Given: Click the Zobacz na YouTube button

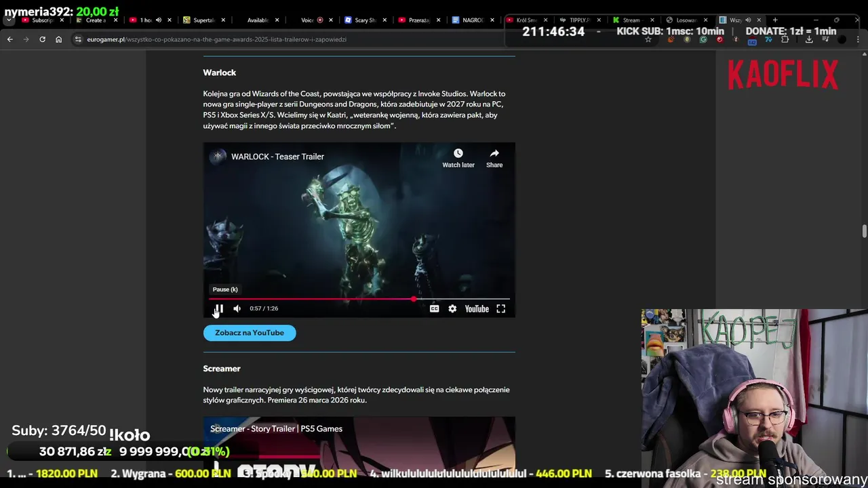Looking at the screenshot, I should click(250, 333).
